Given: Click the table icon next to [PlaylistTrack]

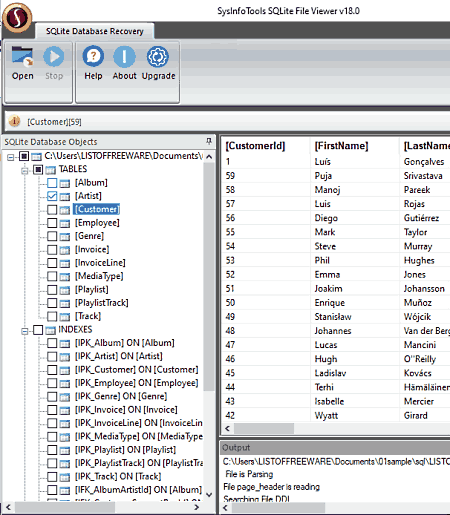Looking at the screenshot, I should pos(65,303).
